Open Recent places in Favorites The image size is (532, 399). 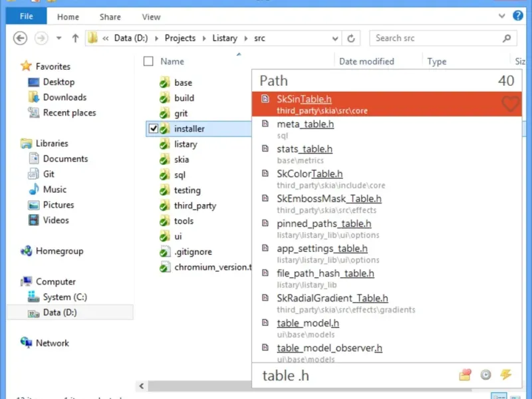tap(69, 112)
